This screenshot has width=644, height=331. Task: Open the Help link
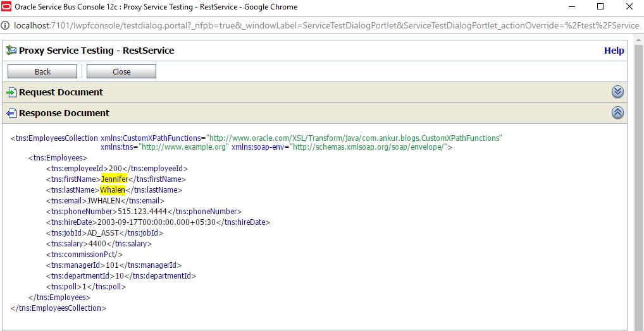614,51
